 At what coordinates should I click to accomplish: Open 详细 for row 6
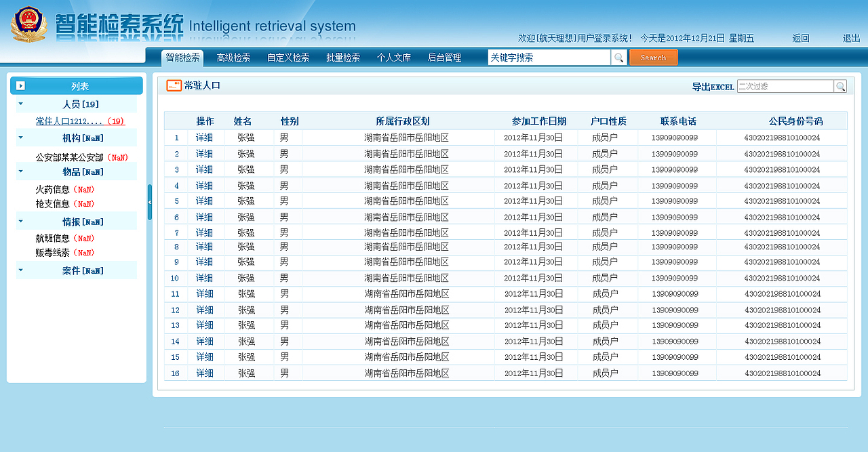pyautogui.click(x=204, y=217)
